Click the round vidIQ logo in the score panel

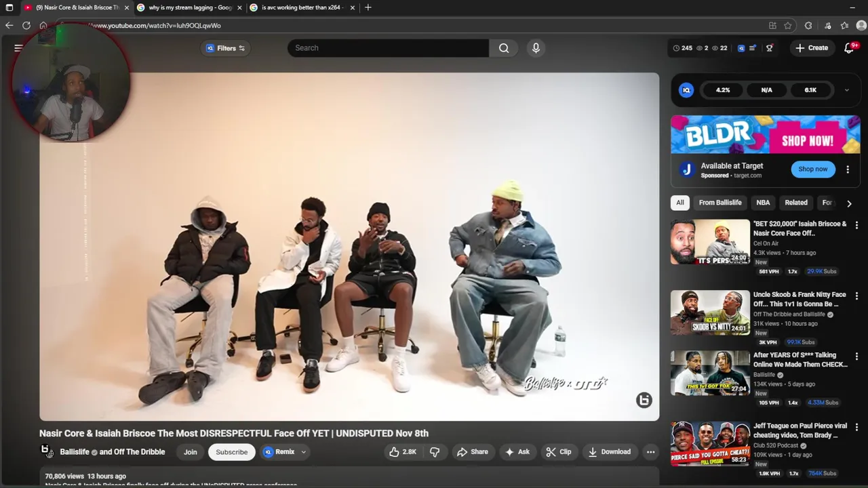(x=686, y=90)
